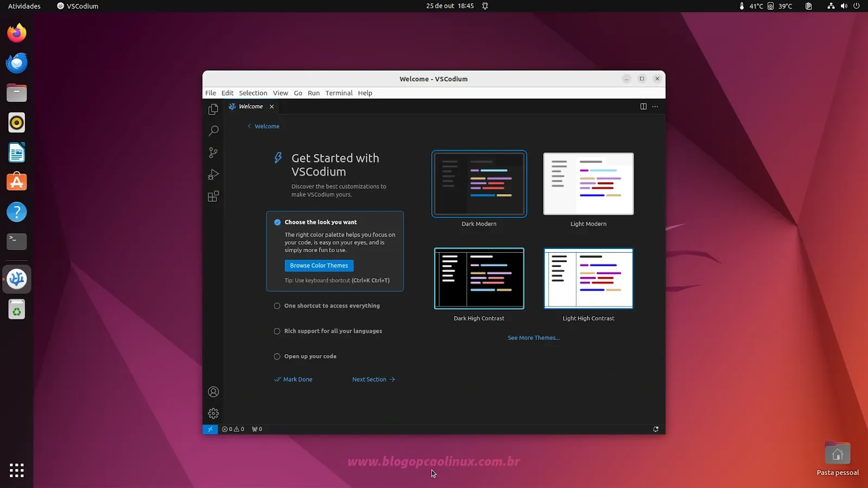Click the VSCodium icon in the dock

point(17,279)
